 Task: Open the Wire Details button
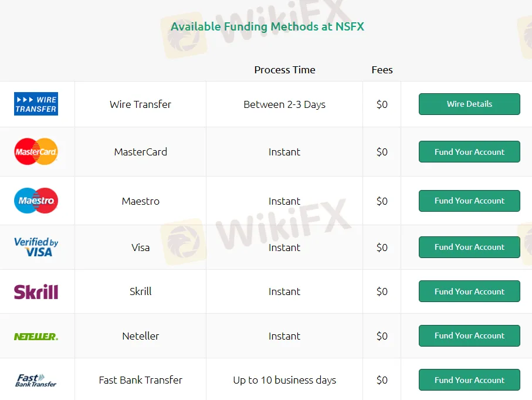pyautogui.click(x=469, y=104)
